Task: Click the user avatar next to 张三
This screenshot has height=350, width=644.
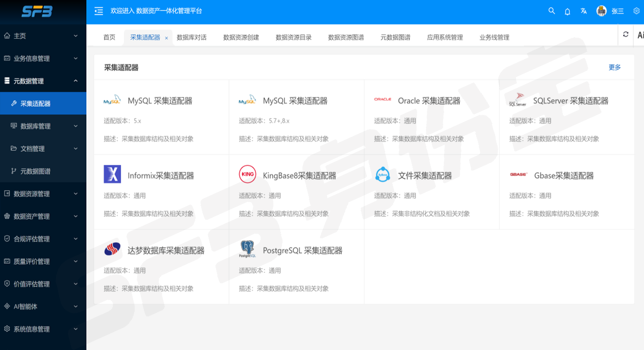Action: point(602,11)
